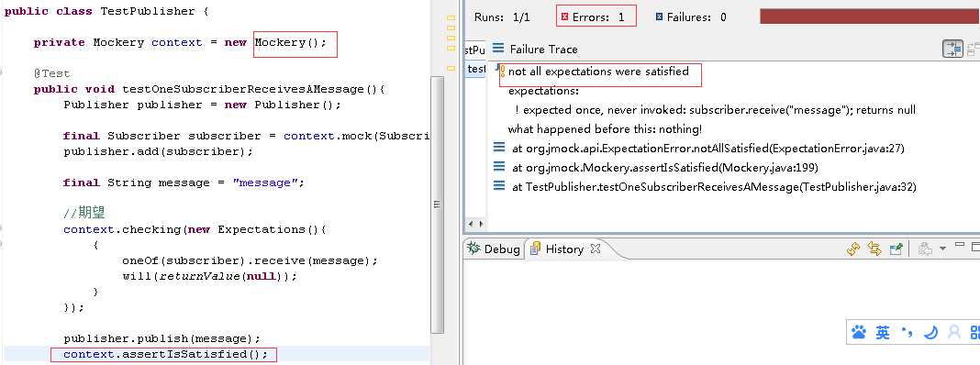Screen dimensions: 980x365
Task: Click the IME crescent moon icon
Action: click(930, 333)
